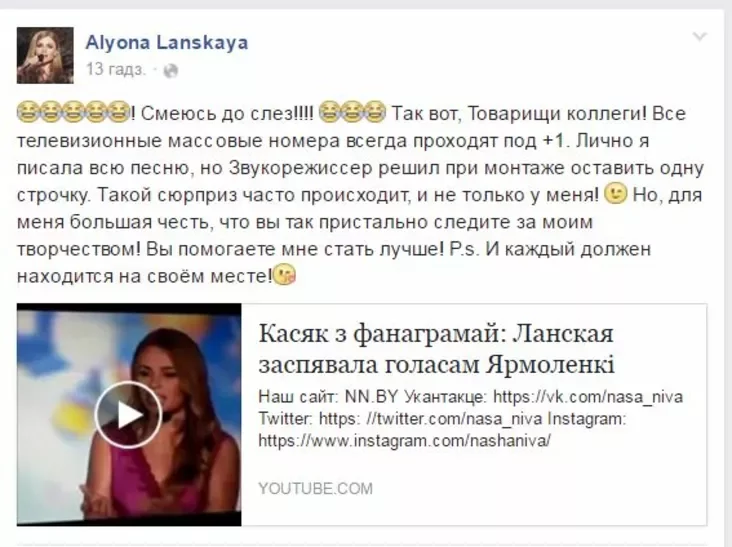Click the vk.com/nasa_niva URL in the description
This screenshot has height=547, width=732.
click(x=588, y=397)
